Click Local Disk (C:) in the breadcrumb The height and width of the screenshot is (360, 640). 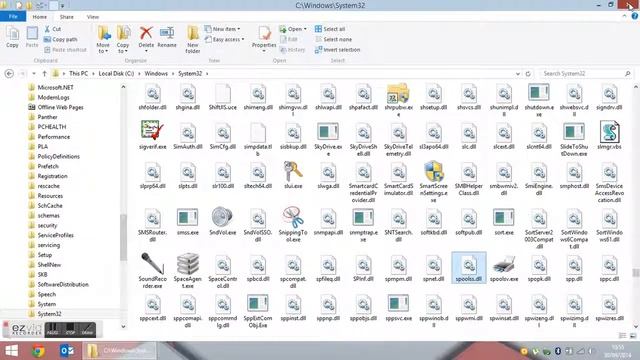click(116, 73)
